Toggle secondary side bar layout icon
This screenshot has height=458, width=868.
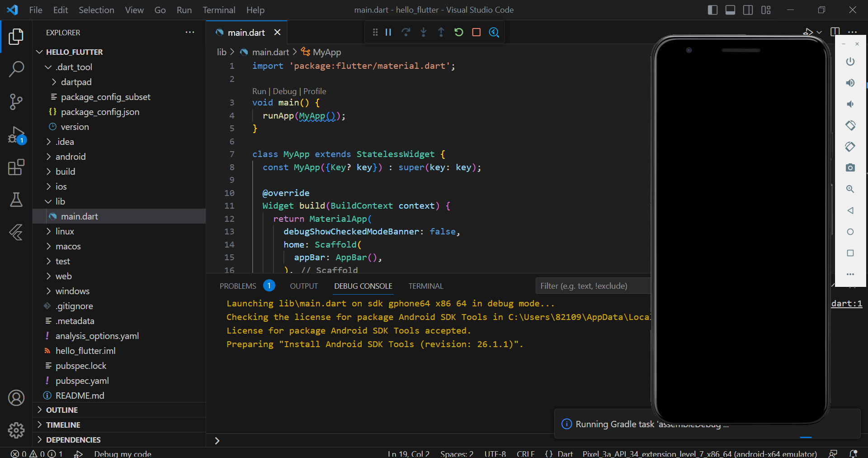[748, 10]
